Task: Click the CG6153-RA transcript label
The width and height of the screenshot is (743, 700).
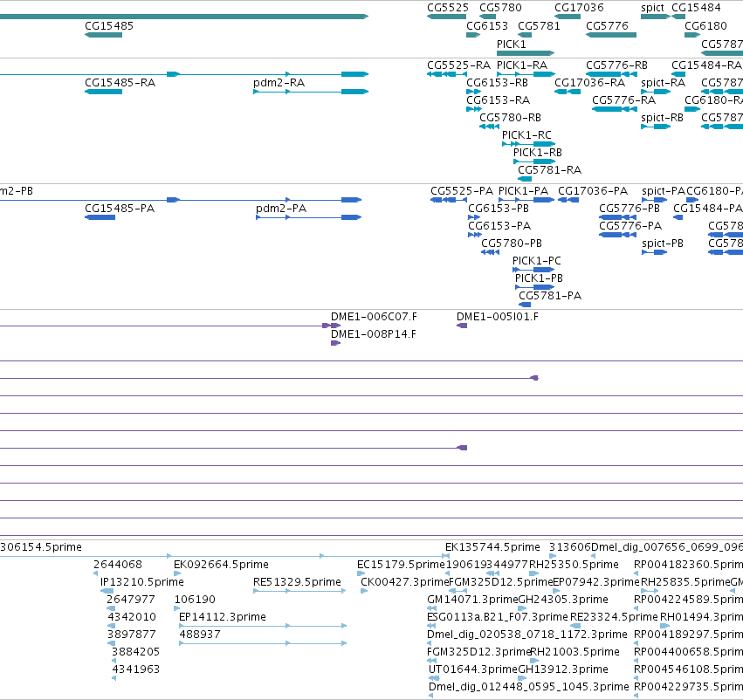Action: point(498,100)
